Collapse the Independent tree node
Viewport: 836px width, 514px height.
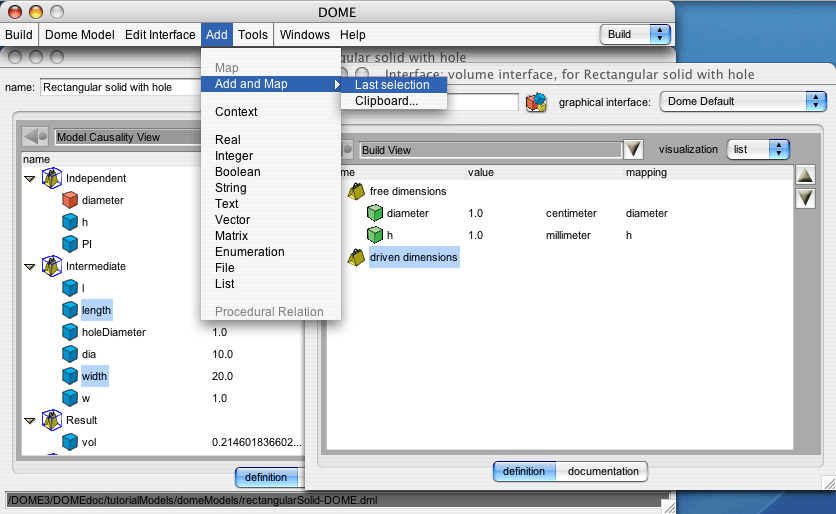[x=30, y=179]
